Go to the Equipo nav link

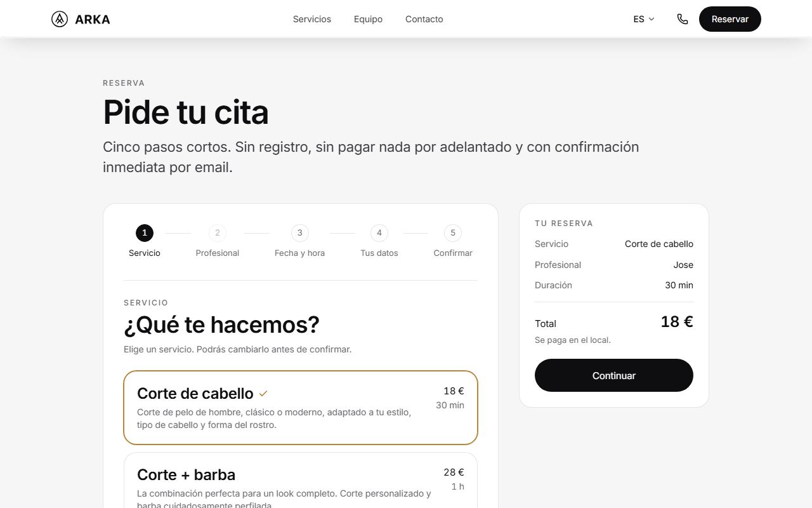coord(368,19)
